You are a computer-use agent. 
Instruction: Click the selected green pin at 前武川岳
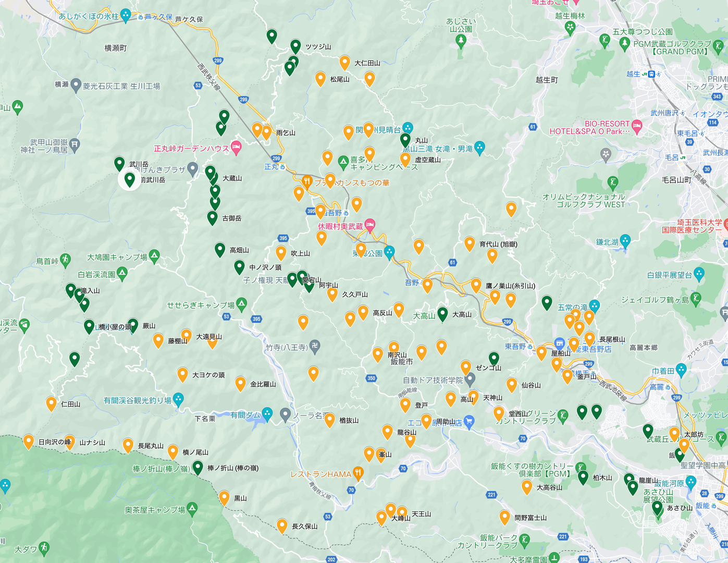pos(130,180)
